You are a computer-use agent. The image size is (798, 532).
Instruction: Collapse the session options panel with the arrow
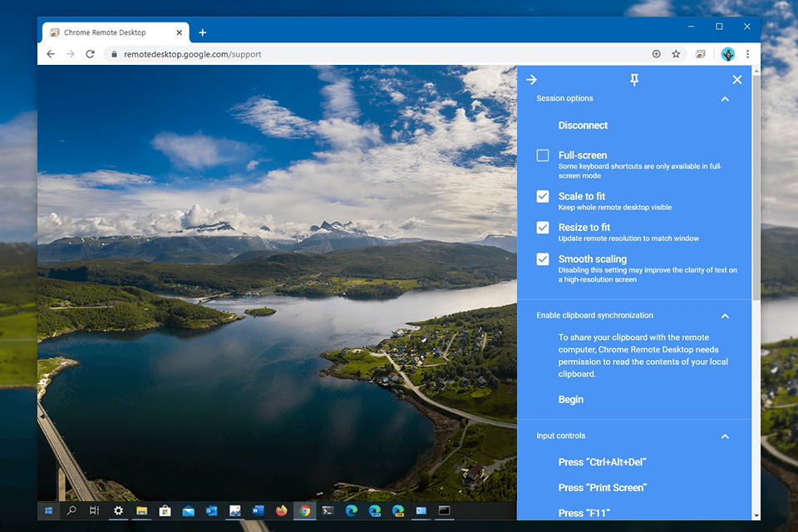(531, 79)
